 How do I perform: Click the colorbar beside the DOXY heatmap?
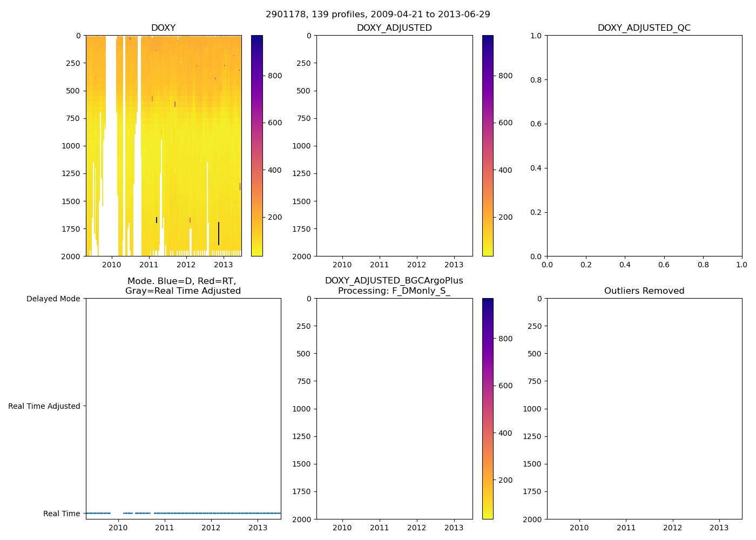257,146
